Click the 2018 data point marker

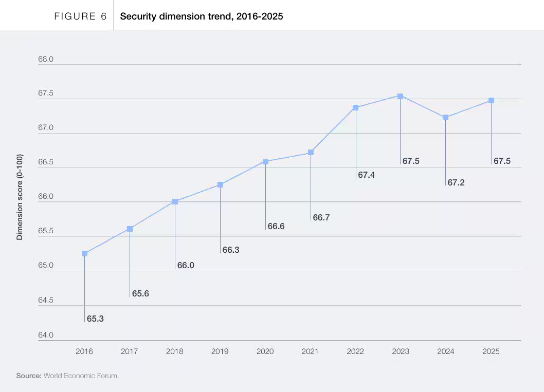tap(175, 201)
